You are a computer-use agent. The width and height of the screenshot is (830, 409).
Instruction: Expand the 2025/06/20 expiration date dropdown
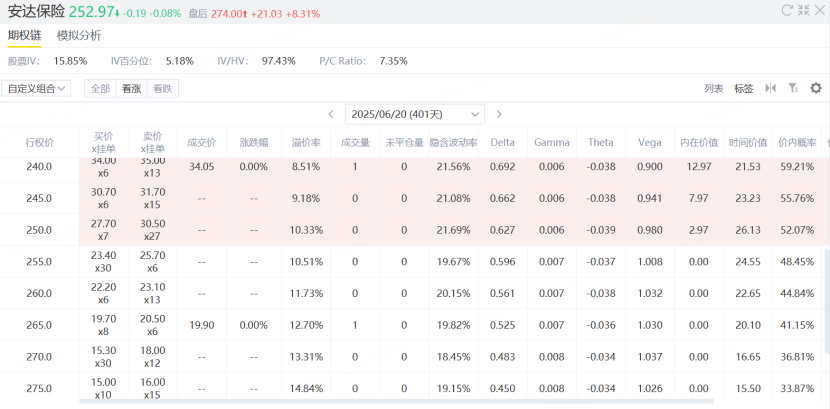point(414,115)
